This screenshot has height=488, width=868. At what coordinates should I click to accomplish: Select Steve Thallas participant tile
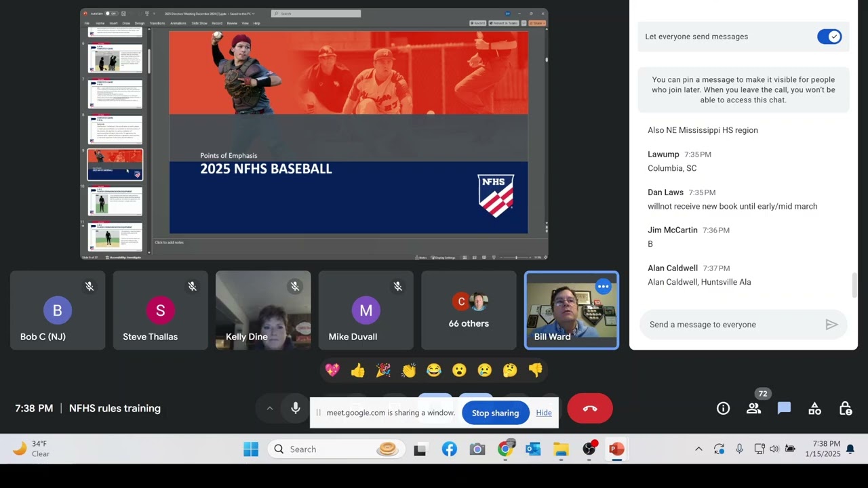(x=160, y=310)
